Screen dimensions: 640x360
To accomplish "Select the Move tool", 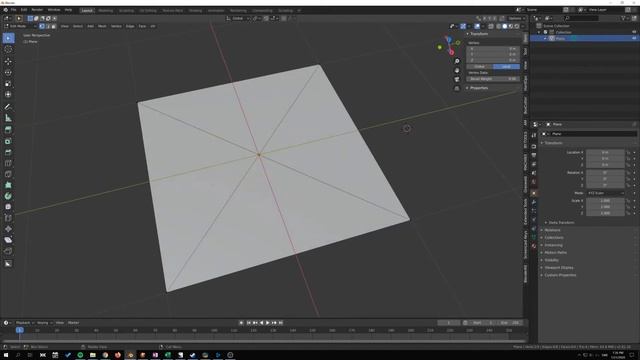I will (x=8, y=62).
